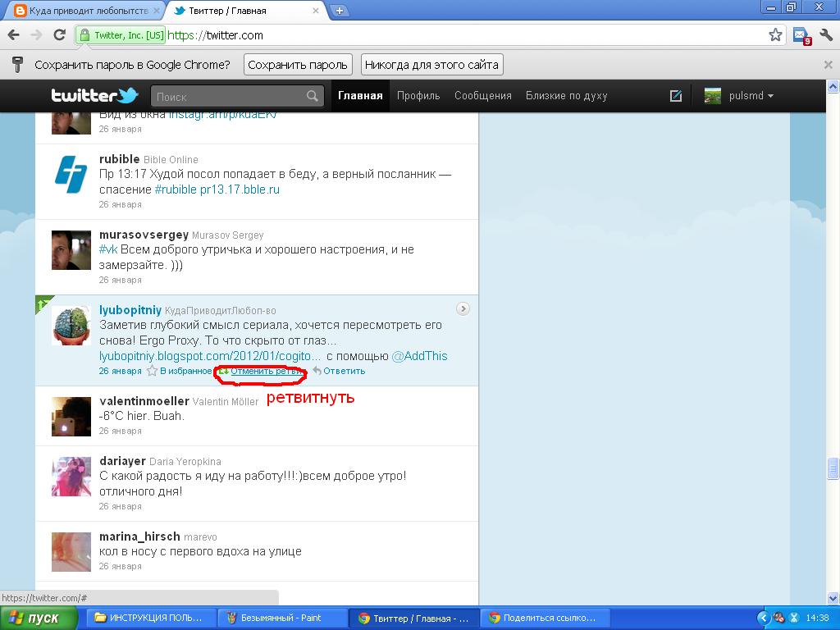Open the Главная tab
Image resolution: width=840 pixels, height=630 pixels.
coord(360,96)
